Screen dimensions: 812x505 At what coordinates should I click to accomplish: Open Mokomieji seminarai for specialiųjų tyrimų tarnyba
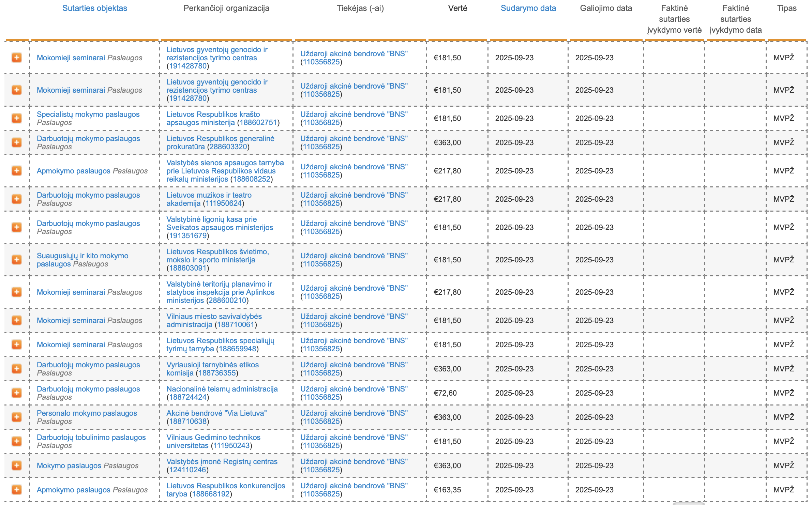click(71, 345)
